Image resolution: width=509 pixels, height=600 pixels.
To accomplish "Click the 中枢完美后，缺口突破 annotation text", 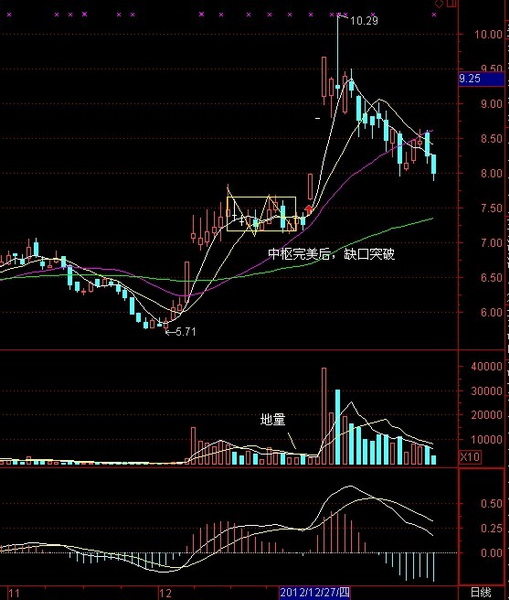I will click(x=331, y=254).
